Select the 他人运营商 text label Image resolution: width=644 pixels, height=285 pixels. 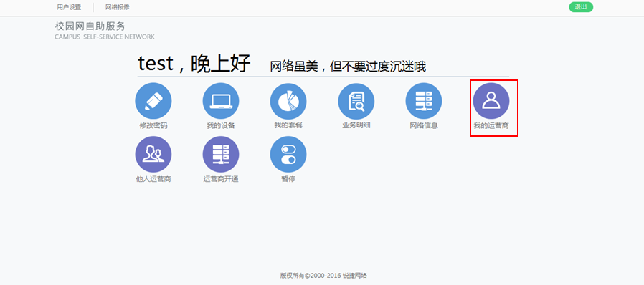(153, 179)
